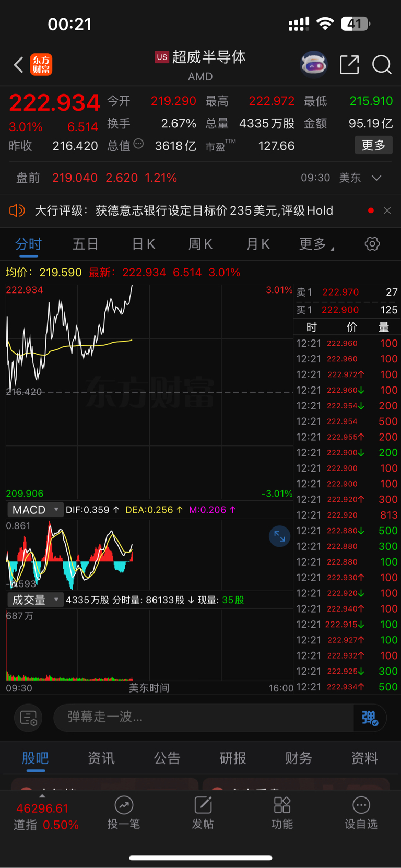Open the robot assistant avatar icon
Screen dimensions: 401x868
click(x=314, y=65)
